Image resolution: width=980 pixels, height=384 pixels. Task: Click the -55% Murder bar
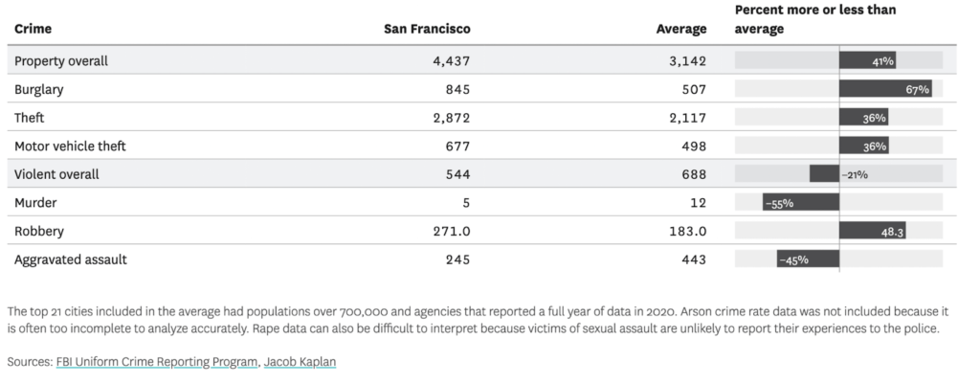point(801,203)
